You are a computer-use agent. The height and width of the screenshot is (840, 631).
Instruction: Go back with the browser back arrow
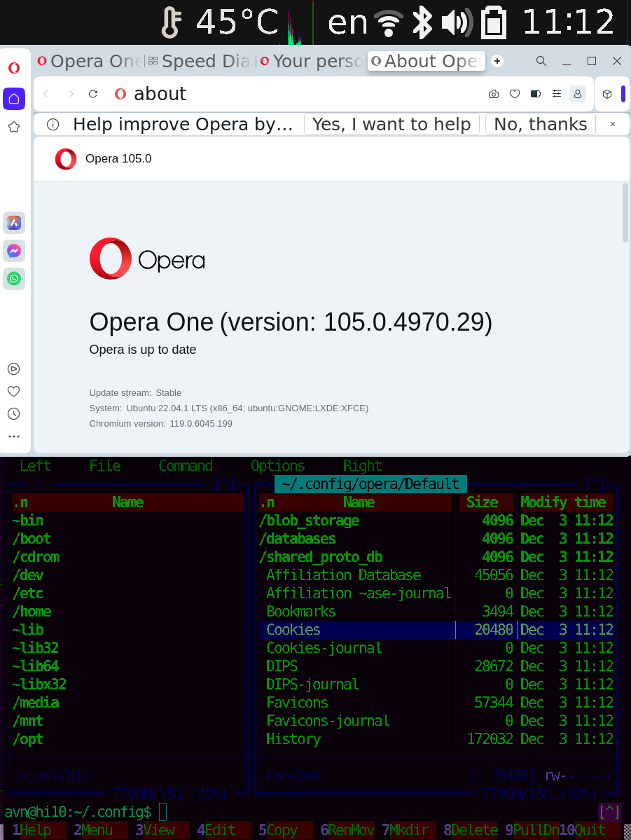tap(46, 94)
